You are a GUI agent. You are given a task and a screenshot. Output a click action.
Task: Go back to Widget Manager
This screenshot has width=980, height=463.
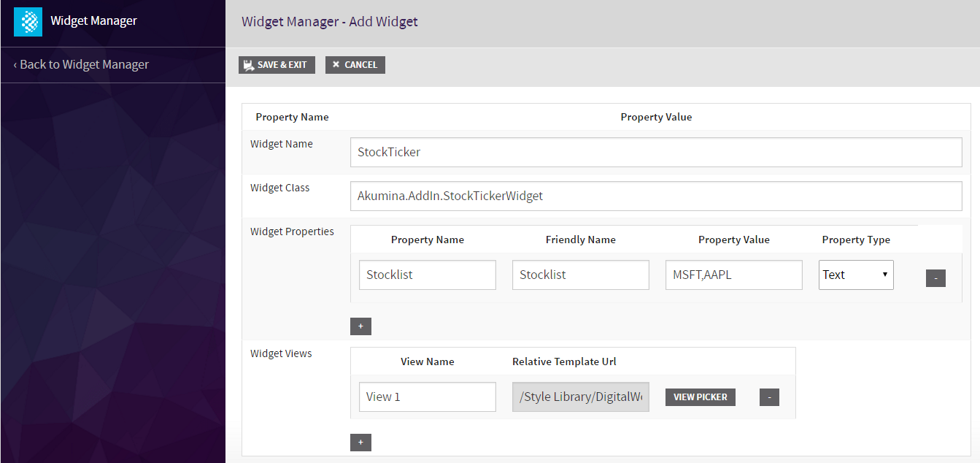(x=81, y=64)
